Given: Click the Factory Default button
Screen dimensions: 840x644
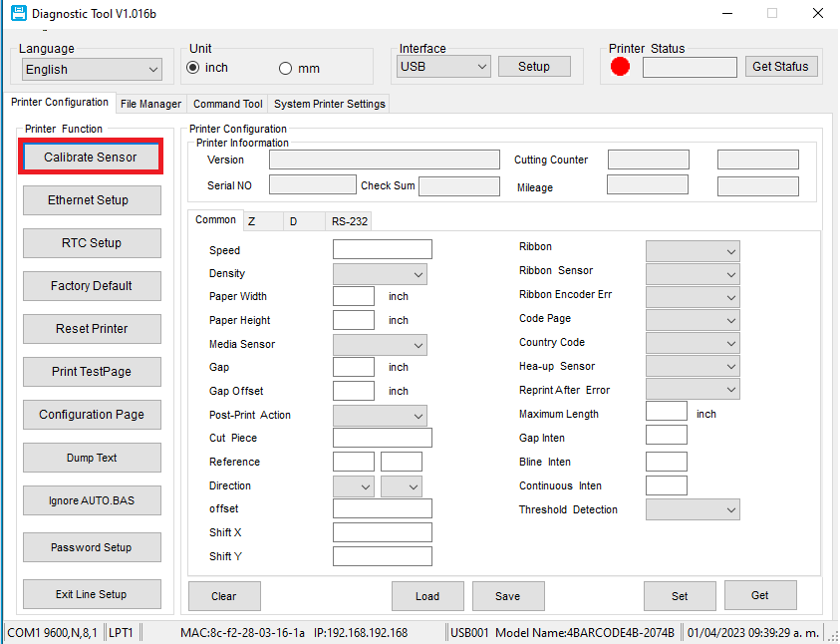Looking at the screenshot, I should (x=92, y=286).
